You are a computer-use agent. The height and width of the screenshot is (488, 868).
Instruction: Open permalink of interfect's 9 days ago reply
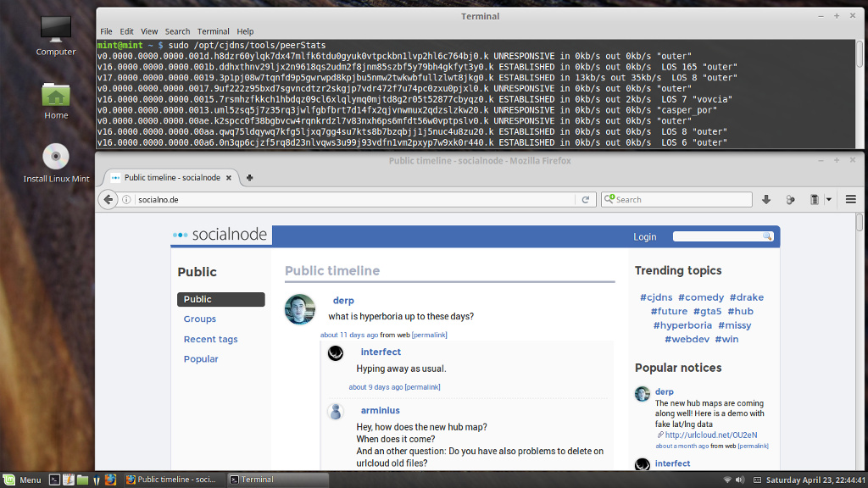422,387
